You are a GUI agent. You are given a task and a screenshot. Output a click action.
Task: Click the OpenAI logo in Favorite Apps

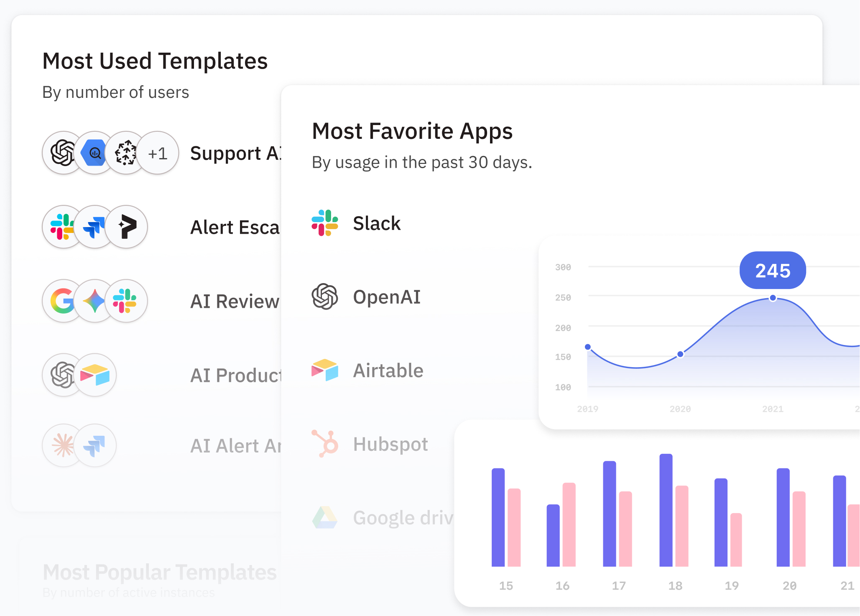tap(324, 296)
